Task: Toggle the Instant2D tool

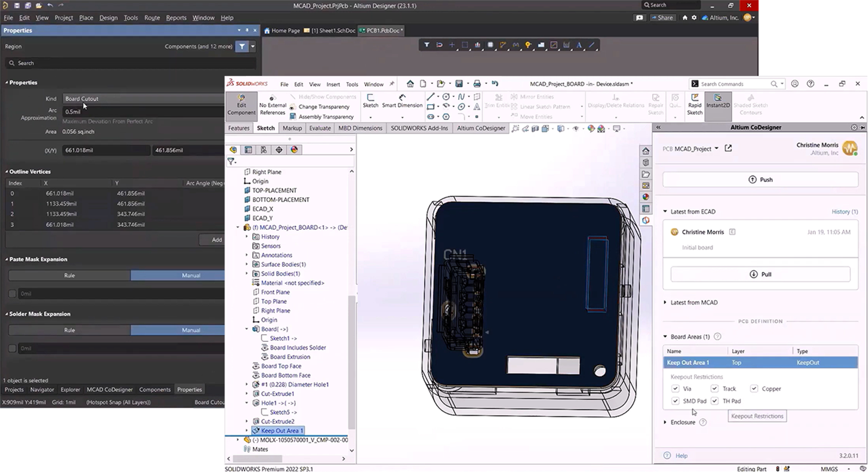Action: tap(718, 101)
